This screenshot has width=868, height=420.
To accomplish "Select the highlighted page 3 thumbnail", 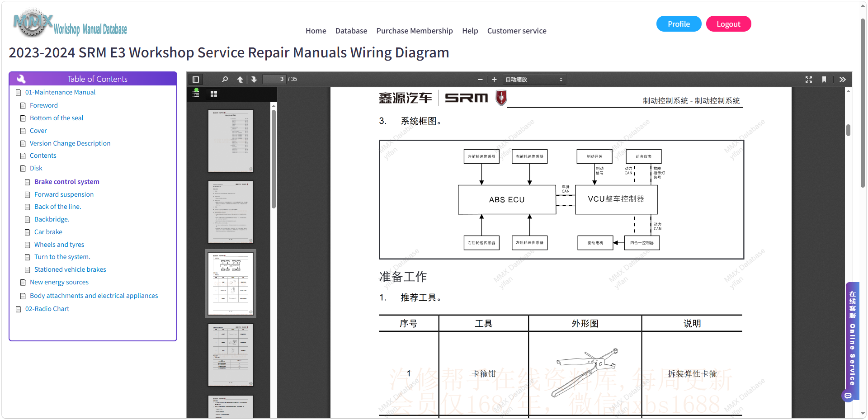I will [x=231, y=283].
